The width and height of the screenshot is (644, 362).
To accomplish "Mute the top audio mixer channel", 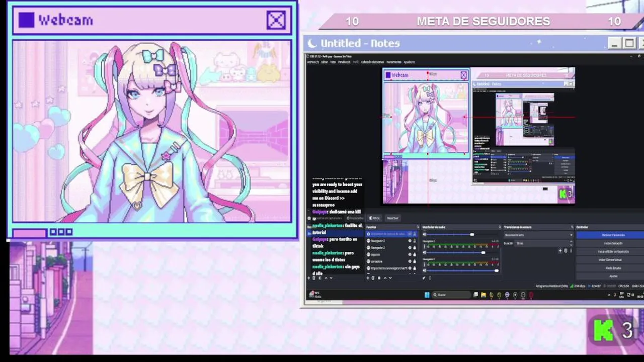I will [425, 234].
